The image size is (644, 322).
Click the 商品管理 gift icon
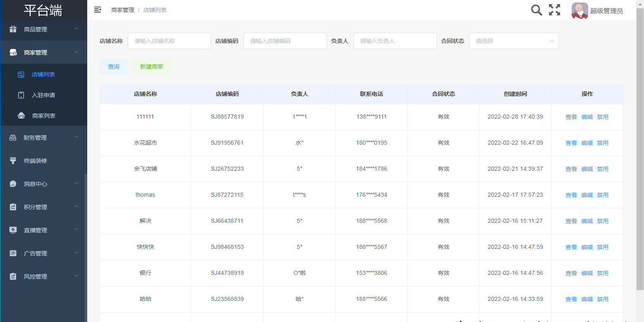point(13,29)
